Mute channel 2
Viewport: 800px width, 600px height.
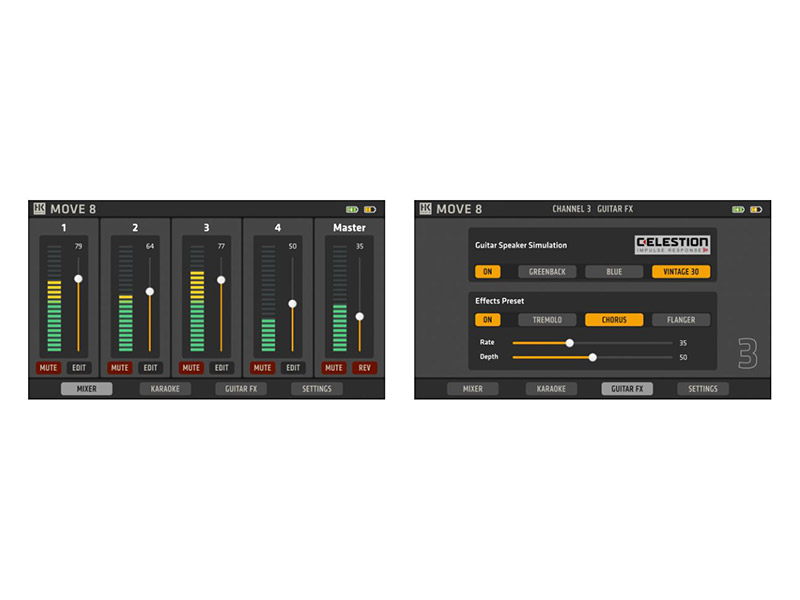120,367
